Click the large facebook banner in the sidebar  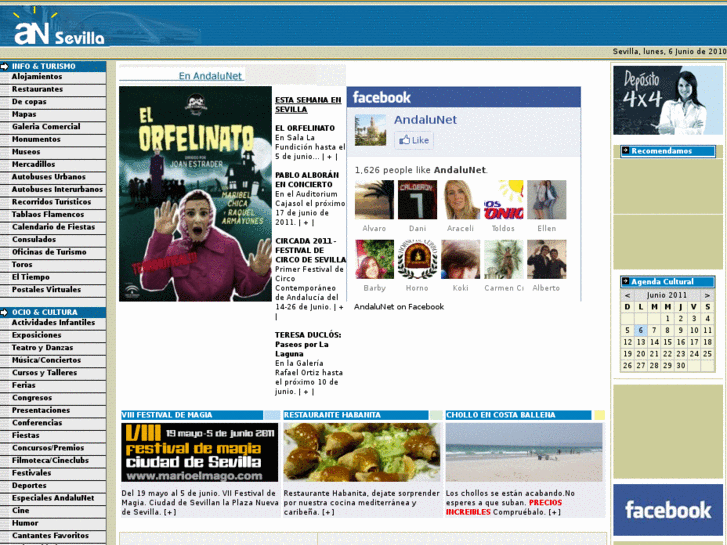coord(668,510)
